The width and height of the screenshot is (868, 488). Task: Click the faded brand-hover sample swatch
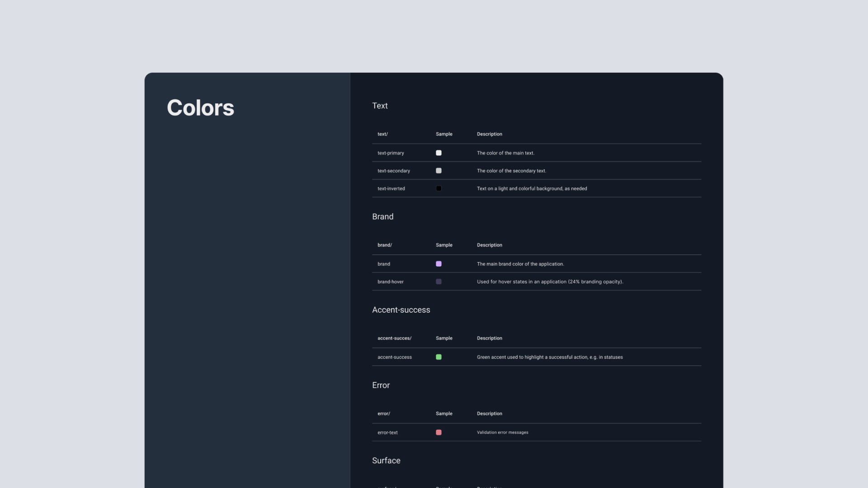[x=439, y=282]
